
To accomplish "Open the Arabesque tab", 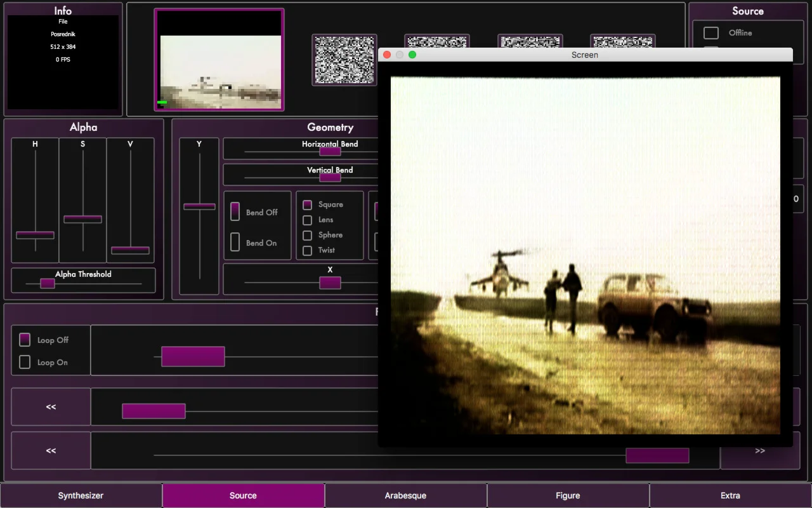I will [405, 495].
